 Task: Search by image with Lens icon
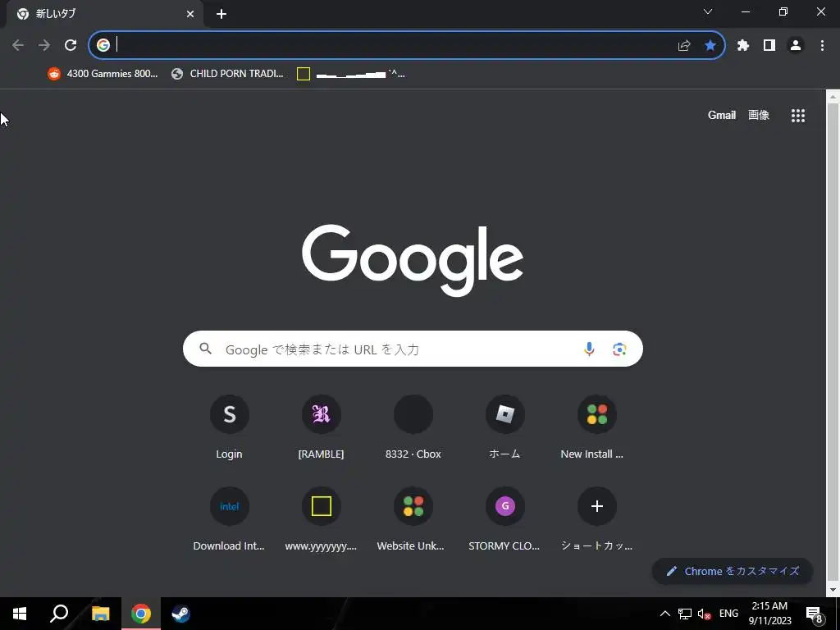tap(619, 349)
